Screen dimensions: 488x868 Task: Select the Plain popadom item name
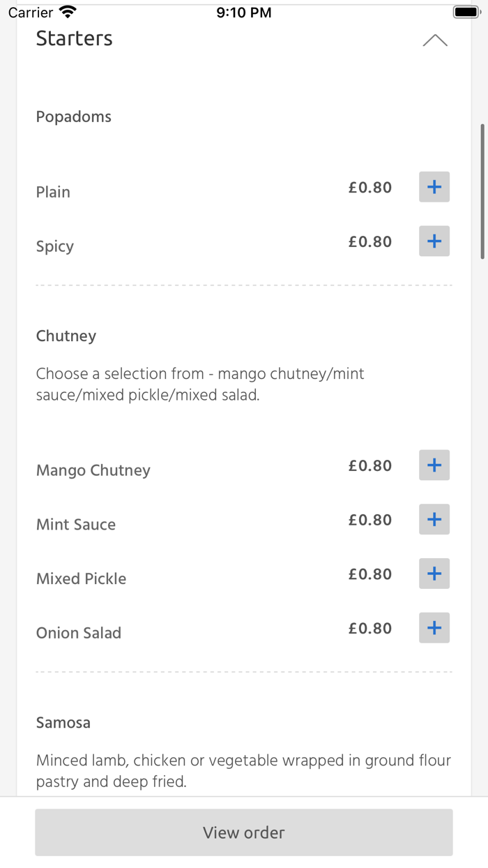(53, 192)
